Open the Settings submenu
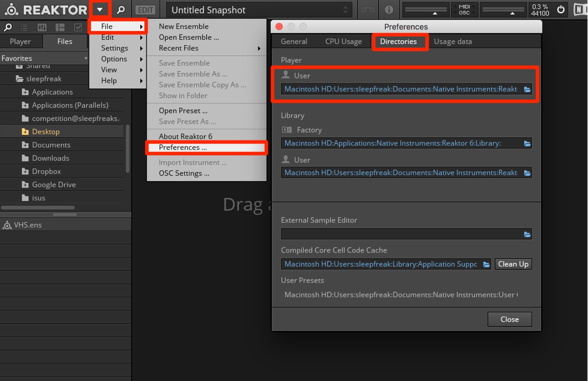 pos(118,48)
